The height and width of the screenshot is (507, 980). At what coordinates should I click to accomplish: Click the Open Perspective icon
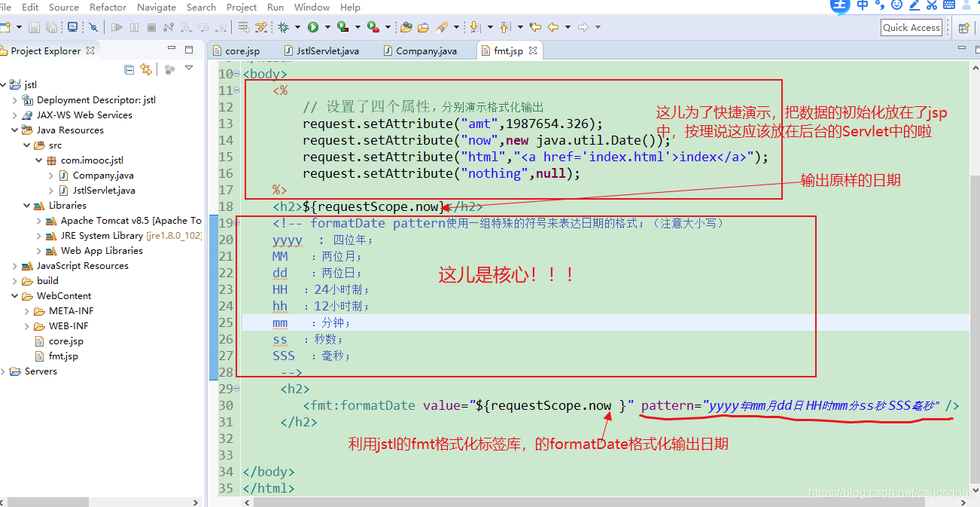[963, 28]
